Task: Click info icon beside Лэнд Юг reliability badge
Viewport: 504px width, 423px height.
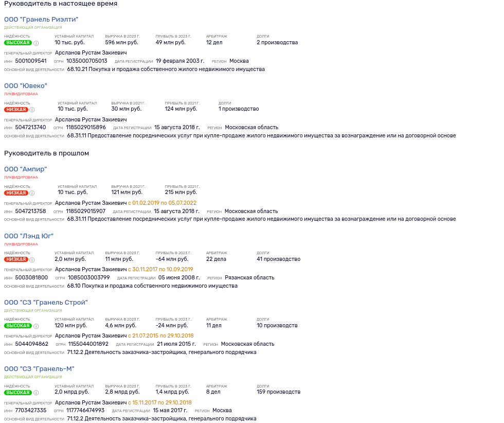Action: click(x=32, y=259)
